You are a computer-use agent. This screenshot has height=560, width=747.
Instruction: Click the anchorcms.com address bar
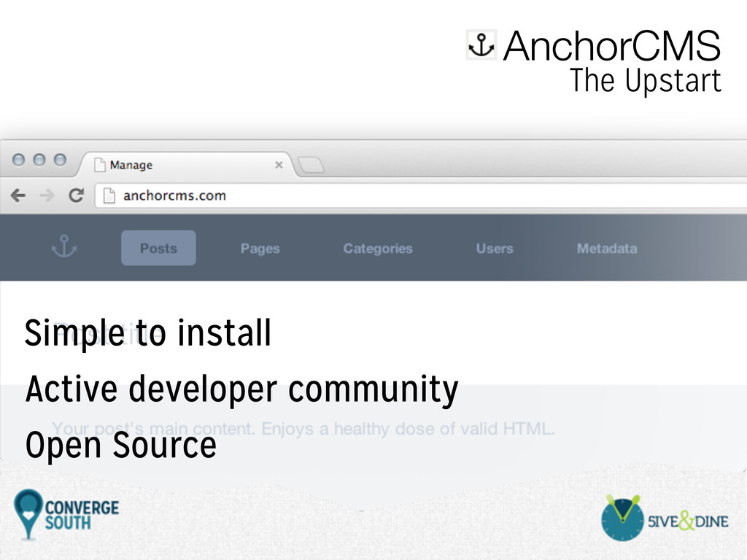pyautogui.click(x=421, y=195)
